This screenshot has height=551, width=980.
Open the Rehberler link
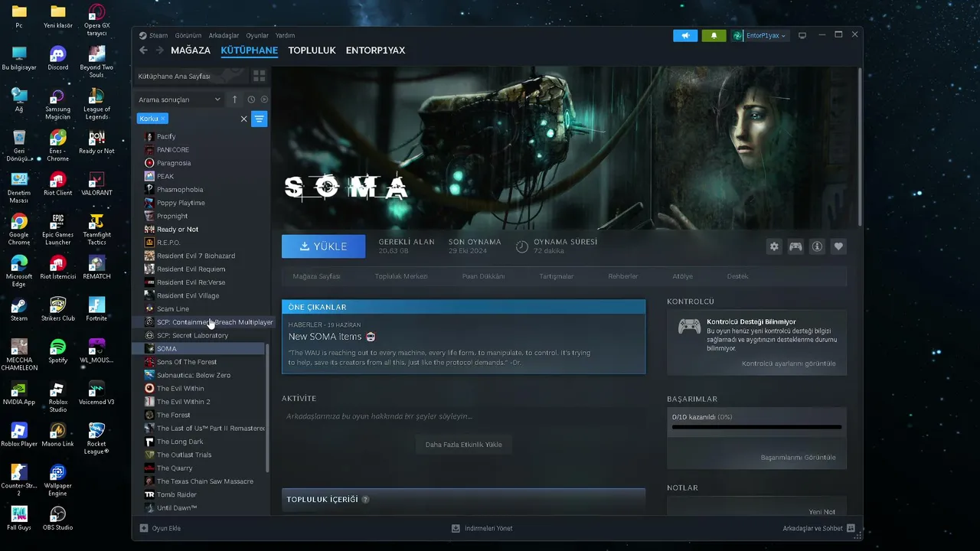(x=623, y=276)
